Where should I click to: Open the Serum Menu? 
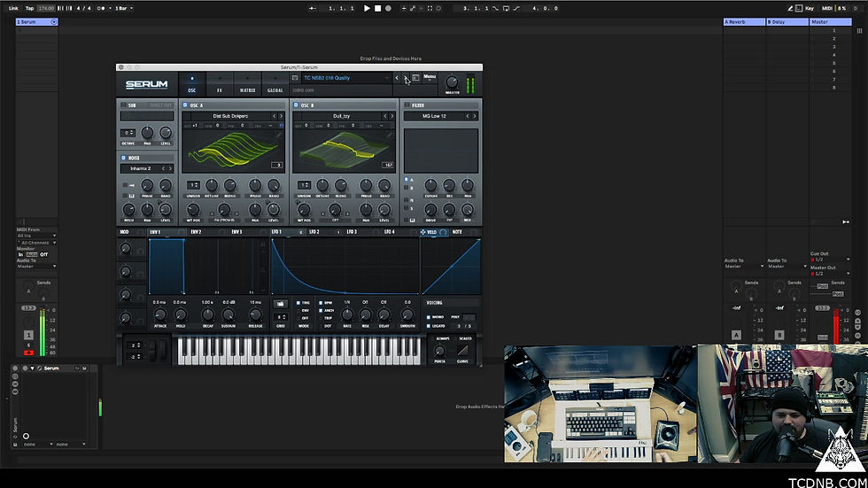[x=430, y=77]
